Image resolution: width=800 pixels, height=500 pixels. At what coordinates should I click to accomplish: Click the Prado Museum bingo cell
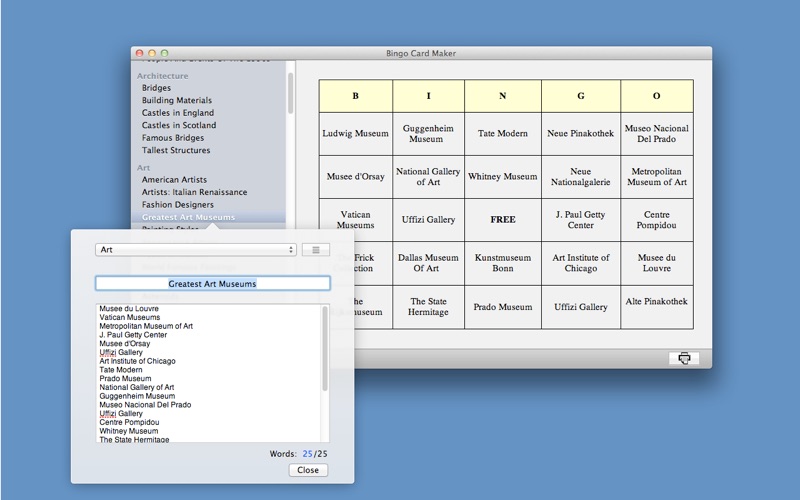pyautogui.click(x=503, y=307)
